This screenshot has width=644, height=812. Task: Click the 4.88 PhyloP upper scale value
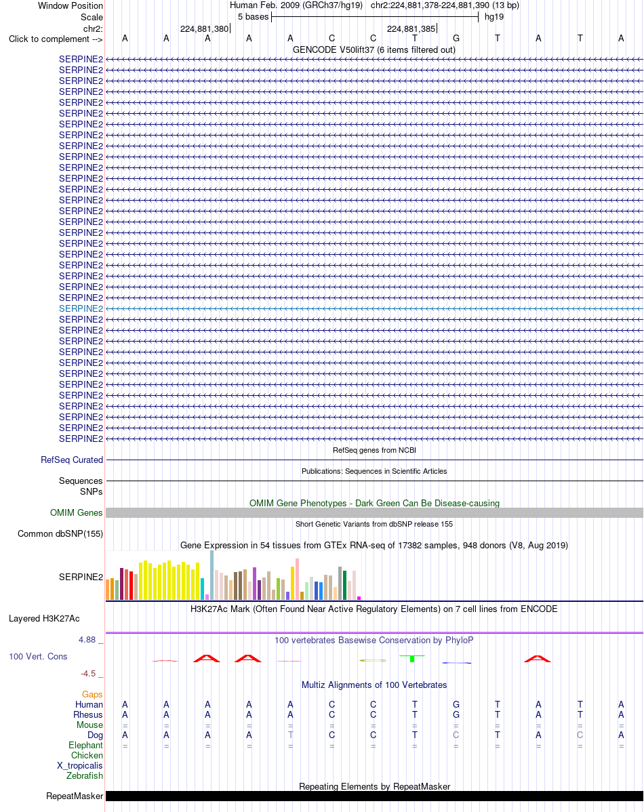87,640
